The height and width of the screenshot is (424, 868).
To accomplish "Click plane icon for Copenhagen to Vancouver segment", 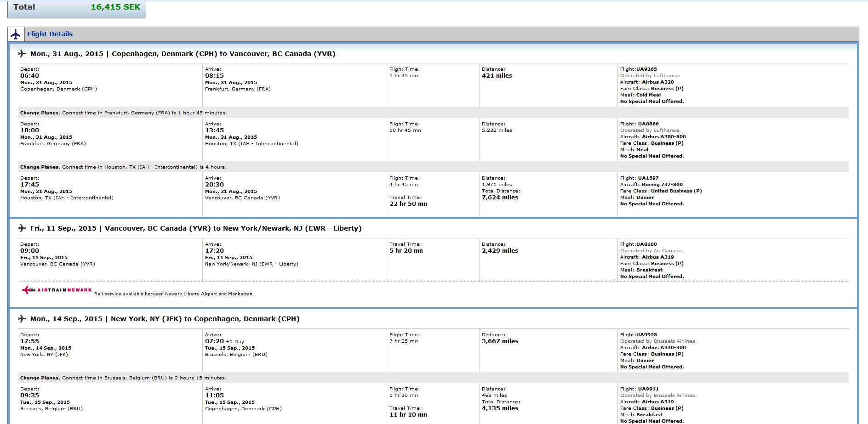I will [x=22, y=54].
